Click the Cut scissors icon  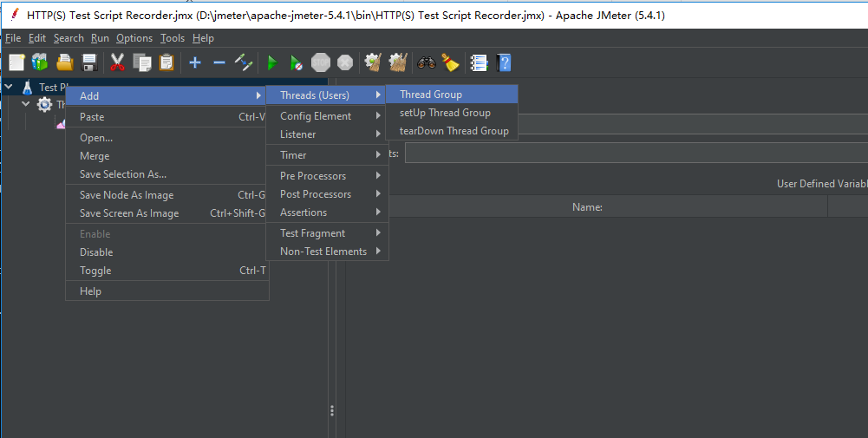pyautogui.click(x=117, y=62)
